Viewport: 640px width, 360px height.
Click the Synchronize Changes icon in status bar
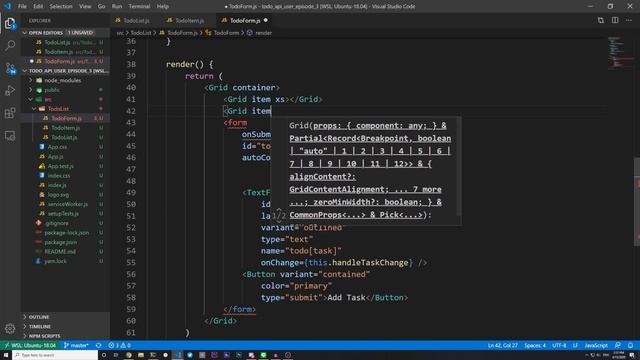click(98, 345)
